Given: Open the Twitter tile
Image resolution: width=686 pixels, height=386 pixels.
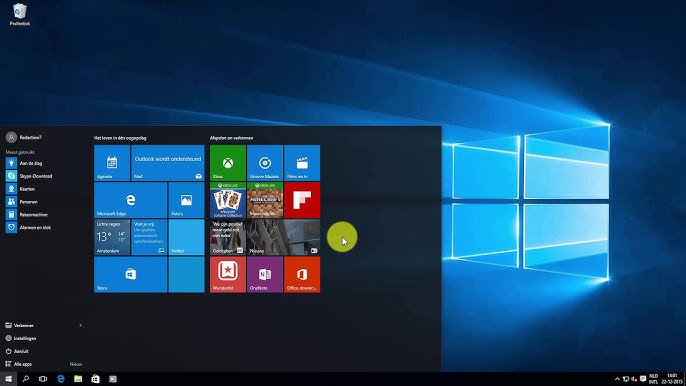Looking at the screenshot, I should coord(186,237).
